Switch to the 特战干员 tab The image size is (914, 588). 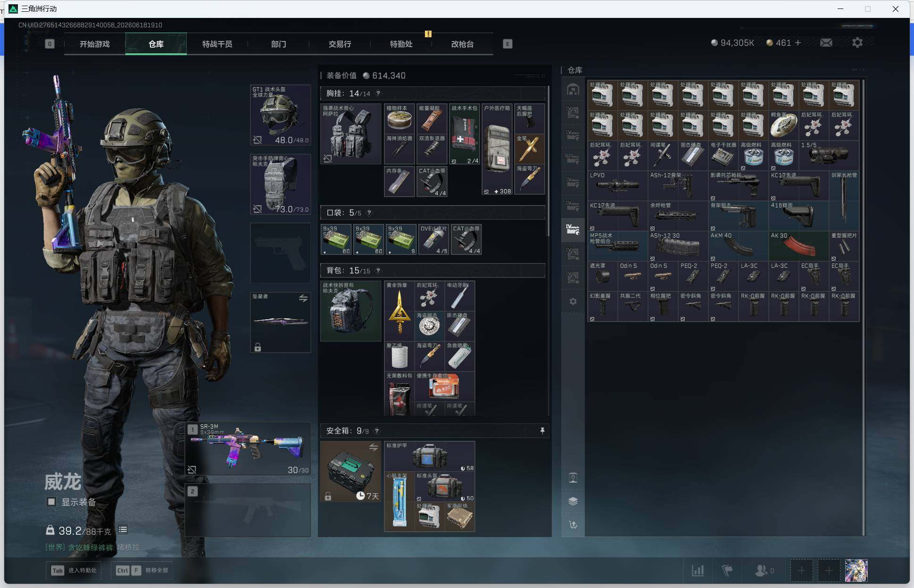point(217,44)
